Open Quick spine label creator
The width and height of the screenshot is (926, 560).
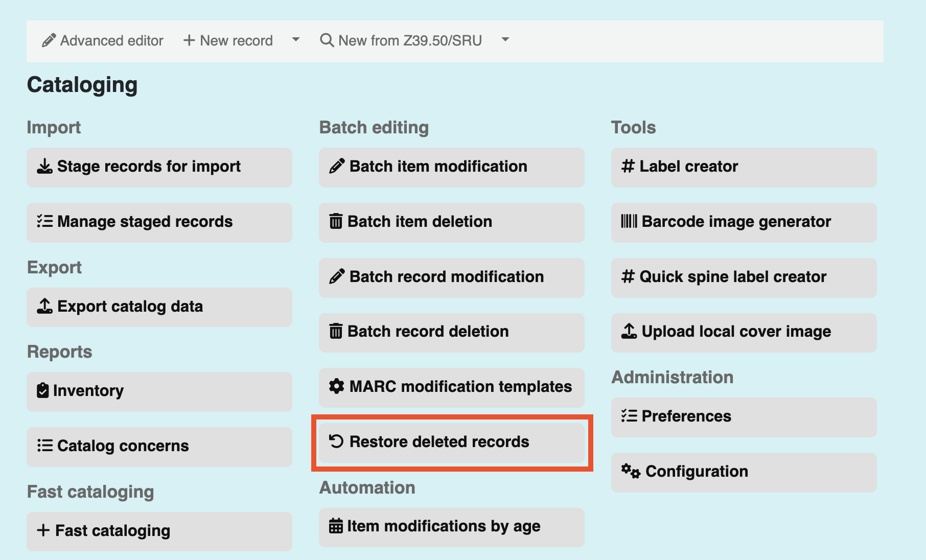(x=744, y=277)
